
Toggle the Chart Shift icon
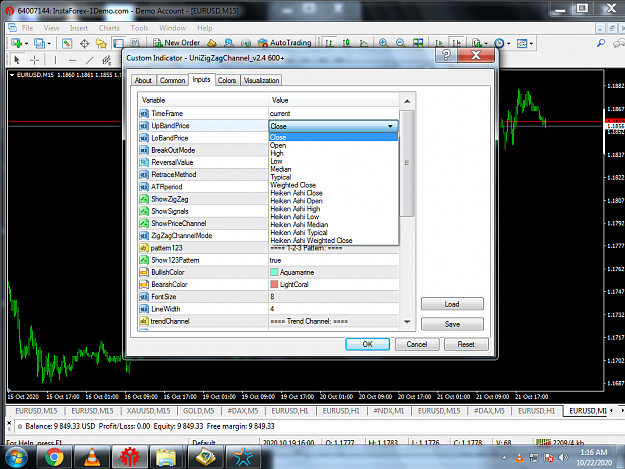coord(456,43)
